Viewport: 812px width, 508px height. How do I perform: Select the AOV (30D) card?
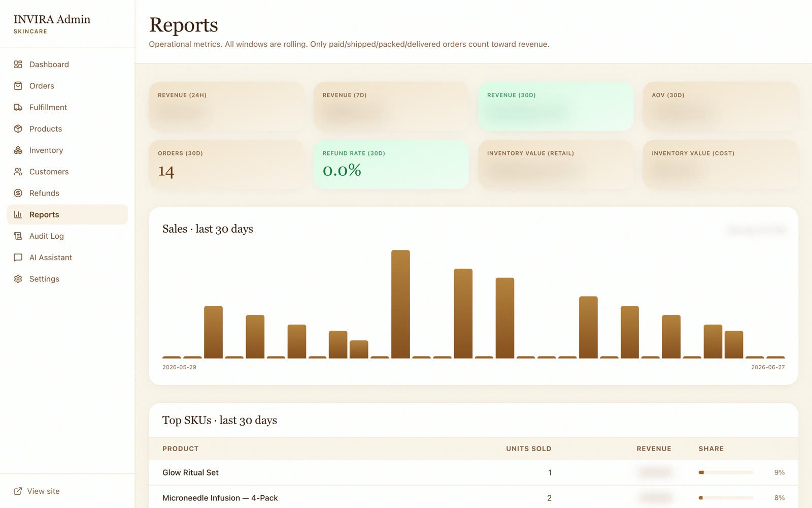click(721, 107)
